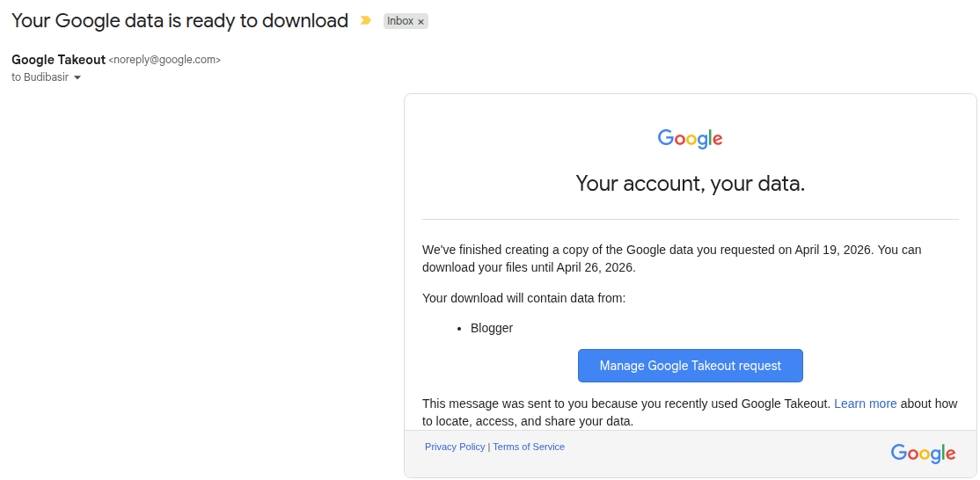This screenshot has width=980, height=480.
Task: Click the email subject line text
Action: click(179, 20)
